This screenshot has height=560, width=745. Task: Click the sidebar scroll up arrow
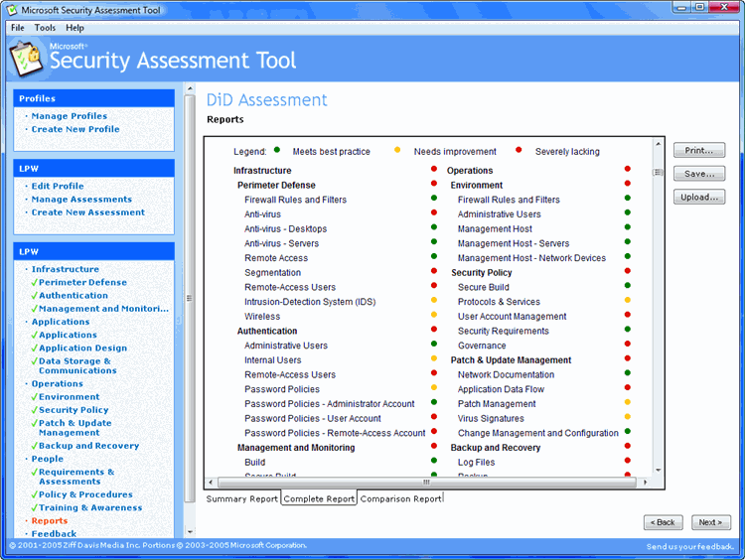point(190,88)
